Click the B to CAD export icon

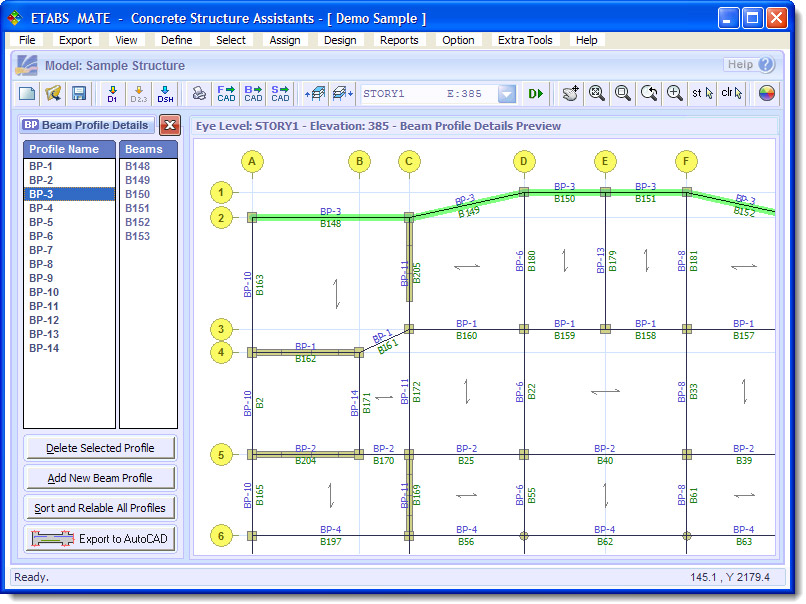(253, 93)
